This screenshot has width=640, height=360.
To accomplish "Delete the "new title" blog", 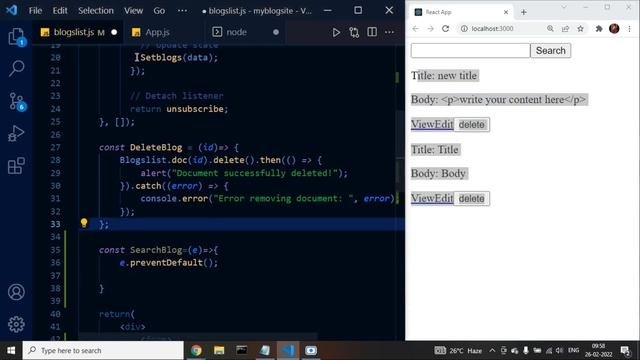I will 471,124.
